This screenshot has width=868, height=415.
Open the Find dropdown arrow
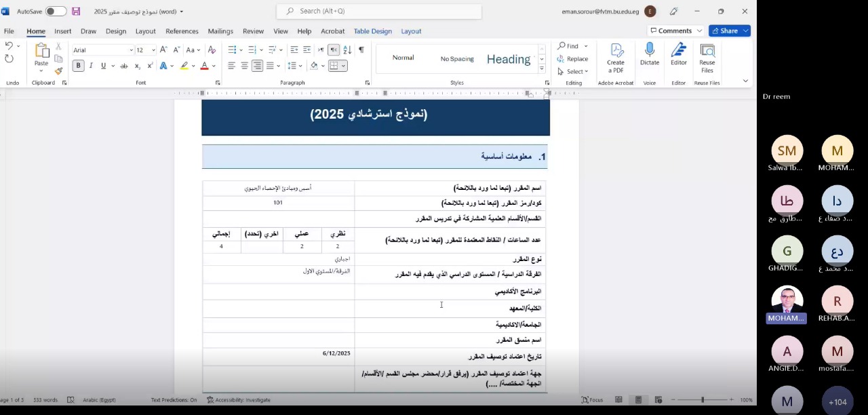pyautogui.click(x=586, y=46)
